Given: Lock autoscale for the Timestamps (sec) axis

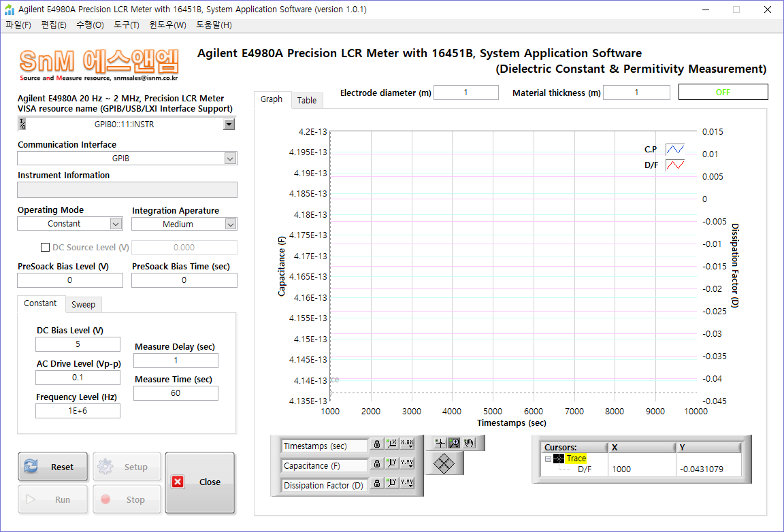Looking at the screenshot, I should (x=377, y=444).
